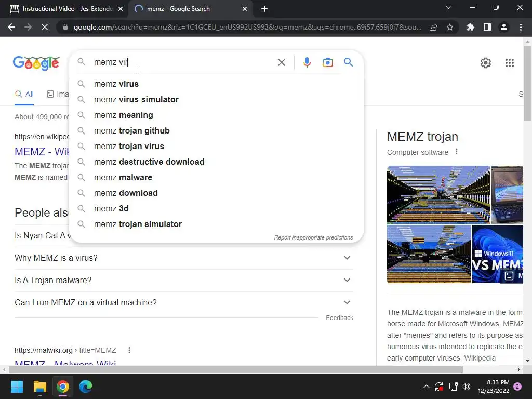Choose suggestion memz trojan simulator
Screen dimensions: 532x399
(x=216, y=224)
